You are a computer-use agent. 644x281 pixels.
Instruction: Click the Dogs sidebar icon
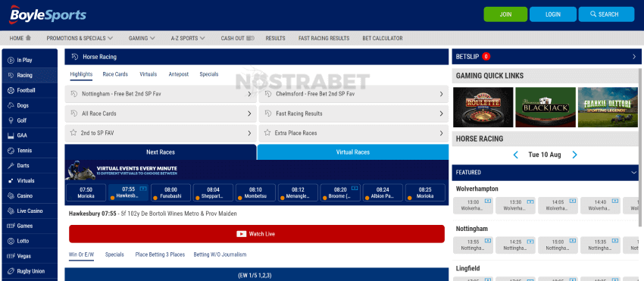pyautogui.click(x=11, y=105)
